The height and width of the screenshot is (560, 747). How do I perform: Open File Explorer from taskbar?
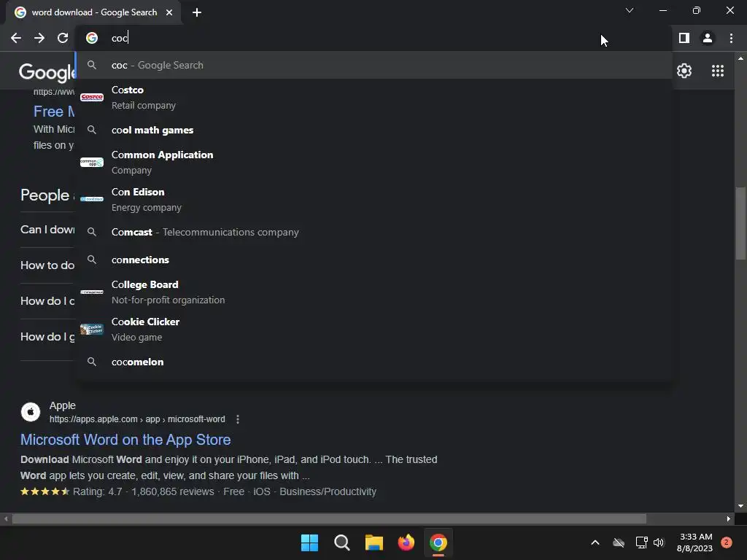374,542
